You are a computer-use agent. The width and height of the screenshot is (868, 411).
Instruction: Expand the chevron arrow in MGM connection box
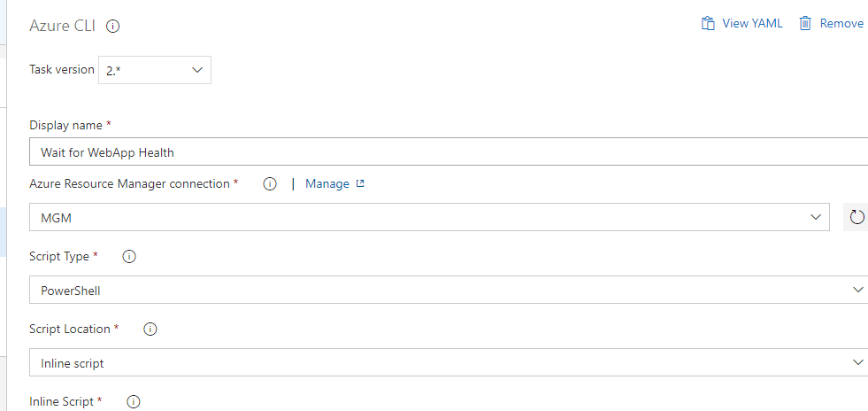[x=815, y=217]
